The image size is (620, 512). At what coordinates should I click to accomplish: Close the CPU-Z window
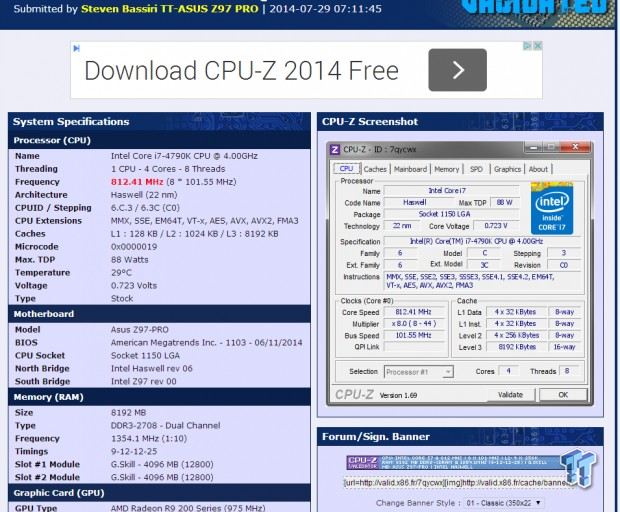click(x=575, y=147)
